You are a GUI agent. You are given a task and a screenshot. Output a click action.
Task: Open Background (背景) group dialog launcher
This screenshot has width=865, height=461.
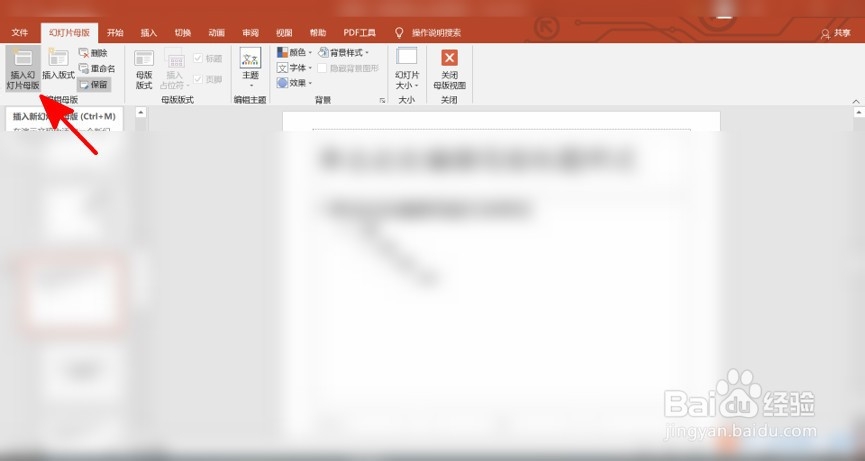point(382,101)
